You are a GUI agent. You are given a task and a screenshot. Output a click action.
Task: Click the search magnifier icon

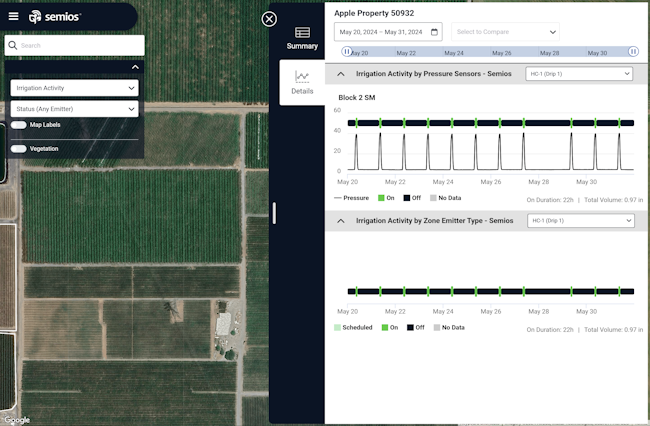[12, 45]
